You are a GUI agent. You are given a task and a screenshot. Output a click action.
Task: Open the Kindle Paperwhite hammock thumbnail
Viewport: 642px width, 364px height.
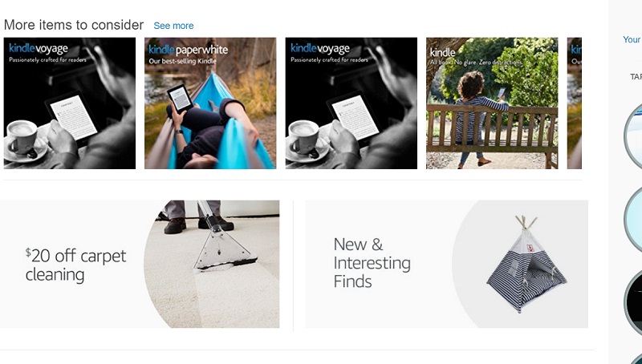click(x=210, y=103)
